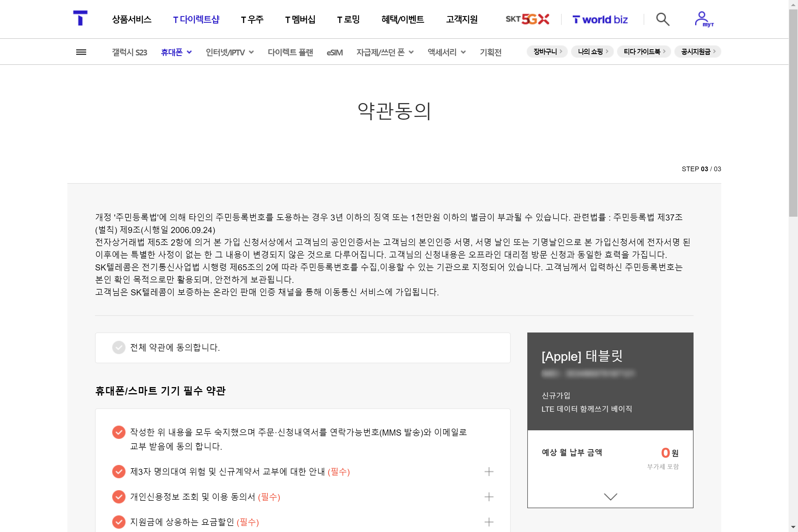Uncheck MMS and email delivery consent checkbox
This screenshot has width=798, height=532.
pos(119,432)
